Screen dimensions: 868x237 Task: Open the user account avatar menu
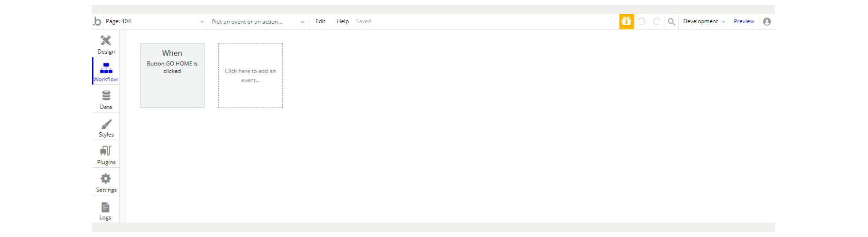click(x=766, y=21)
